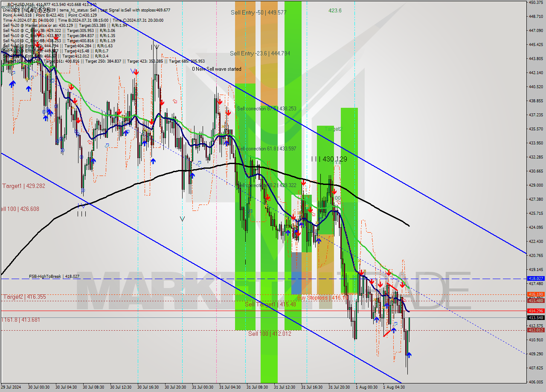The height and width of the screenshot is (392, 546).
Task: Click '31 Jul 16:30' on time axis
Action: 312,387
